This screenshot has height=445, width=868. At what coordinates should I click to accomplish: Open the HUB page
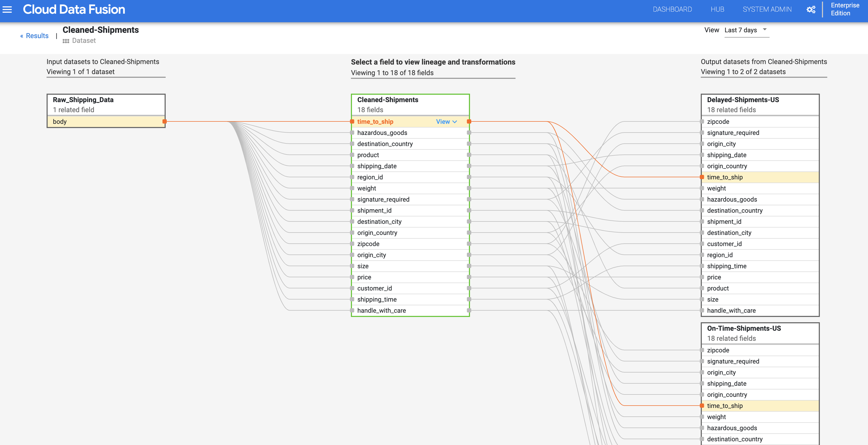(x=717, y=9)
